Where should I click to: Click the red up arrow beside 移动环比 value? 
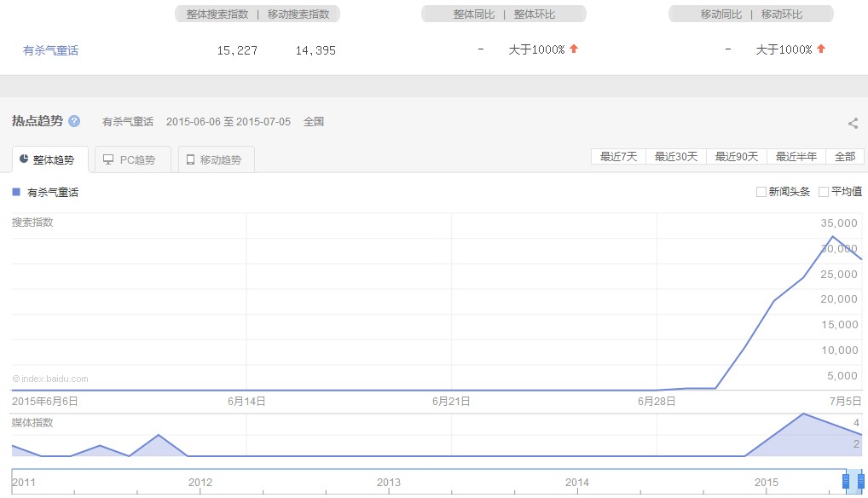821,49
